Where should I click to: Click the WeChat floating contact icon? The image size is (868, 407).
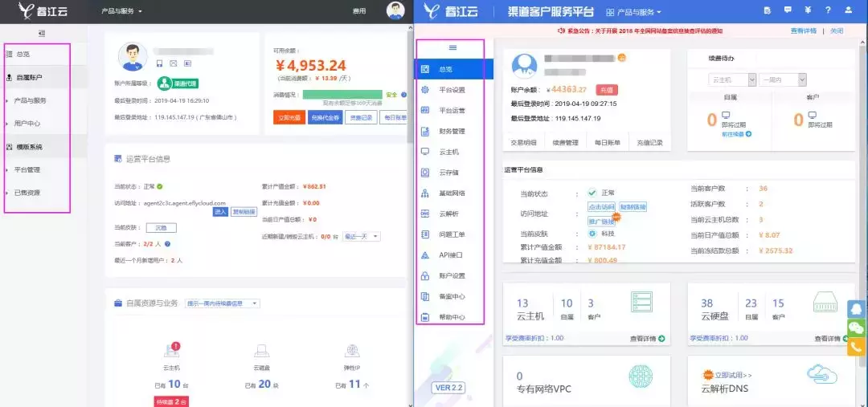857,328
